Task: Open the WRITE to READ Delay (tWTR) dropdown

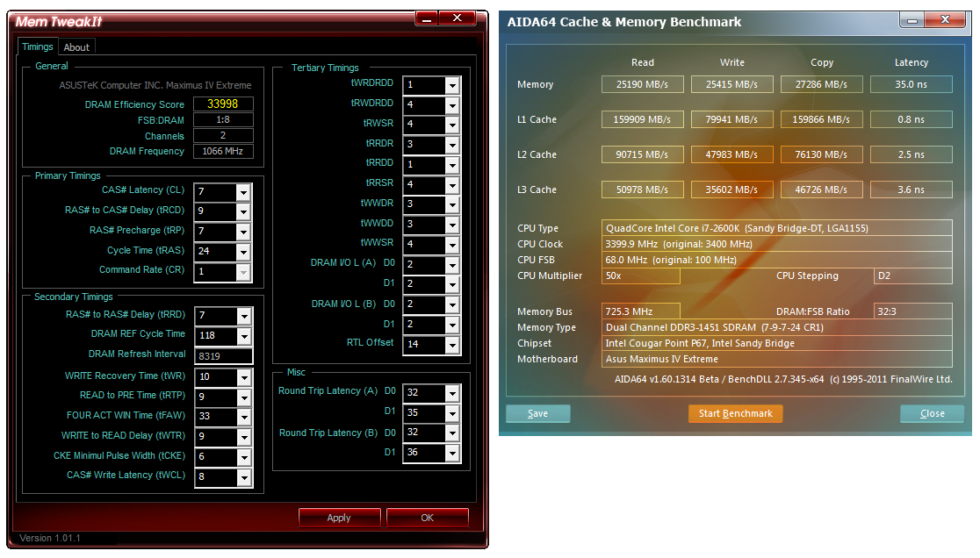Action: [x=244, y=437]
